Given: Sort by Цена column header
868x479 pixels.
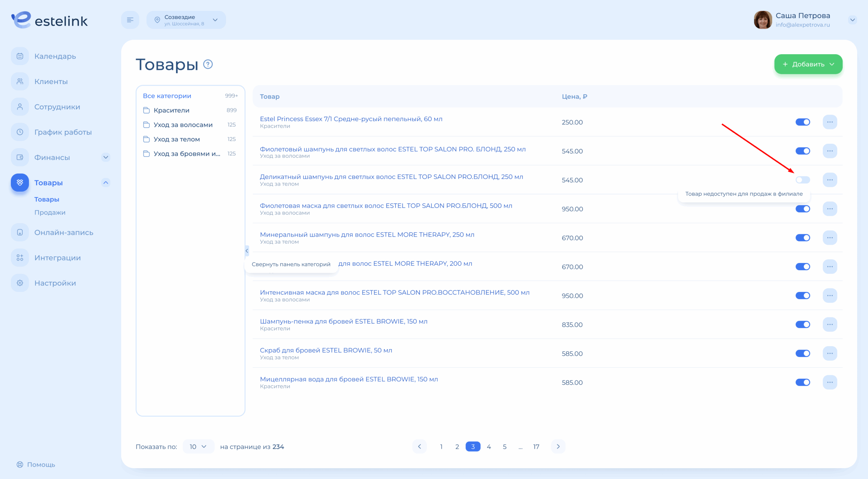Looking at the screenshot, I should point(574,97).
